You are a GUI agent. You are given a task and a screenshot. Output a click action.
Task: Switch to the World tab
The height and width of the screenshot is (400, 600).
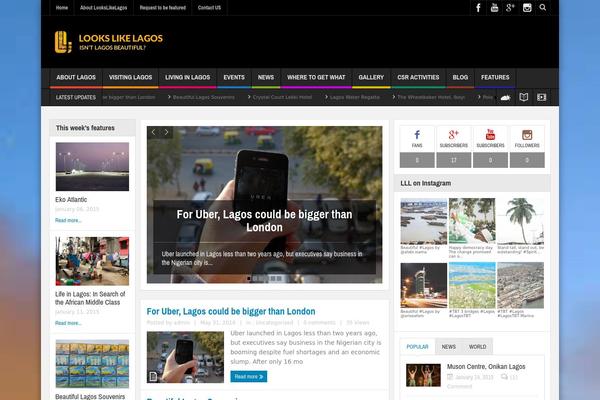[478, 347]
